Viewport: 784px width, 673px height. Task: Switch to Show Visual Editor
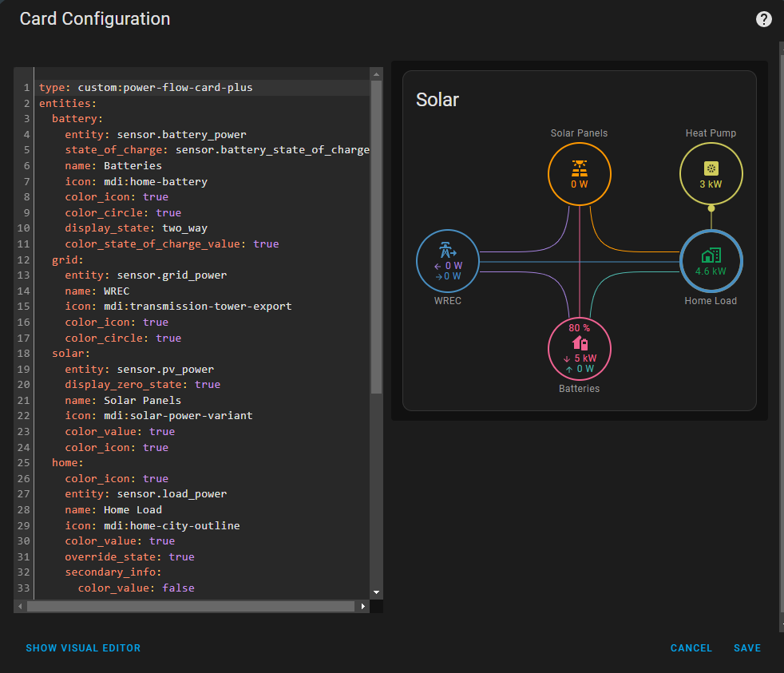click(x=83, y=648)
